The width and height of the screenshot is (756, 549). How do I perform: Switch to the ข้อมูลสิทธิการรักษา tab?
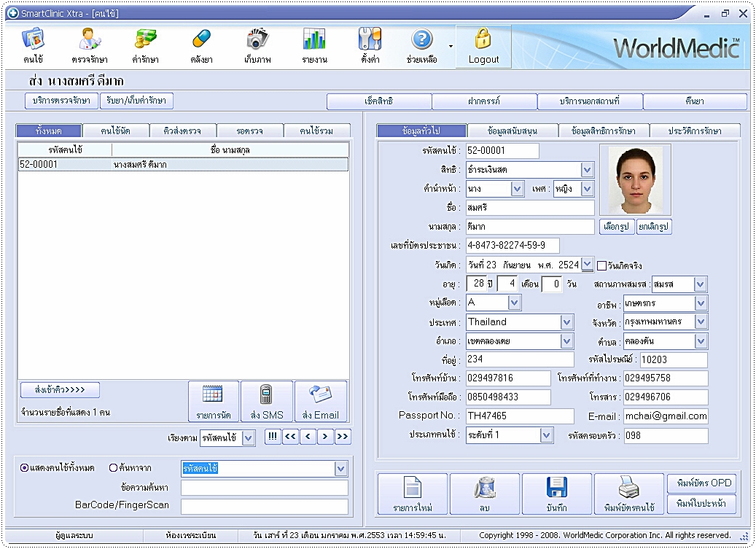(604, 131)
